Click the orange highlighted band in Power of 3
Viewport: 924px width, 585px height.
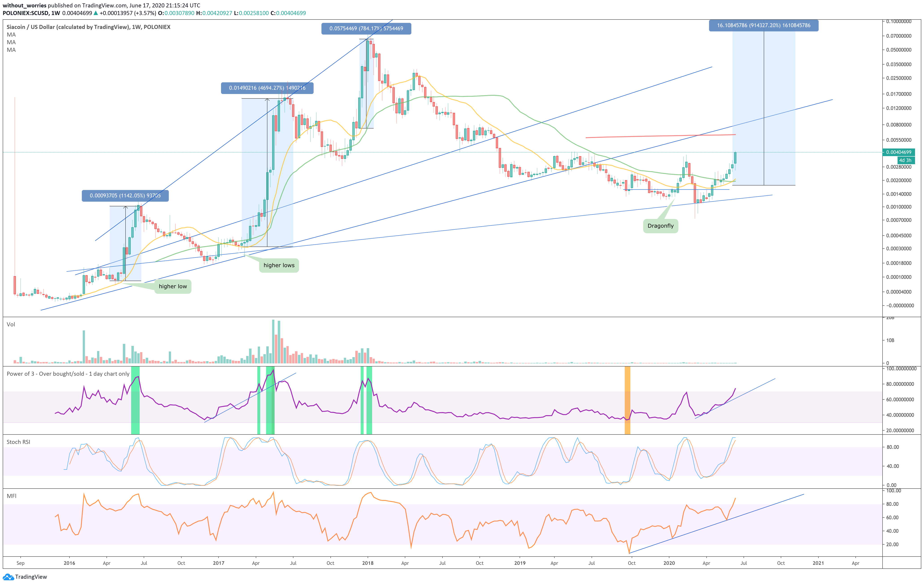pos(627,400)
